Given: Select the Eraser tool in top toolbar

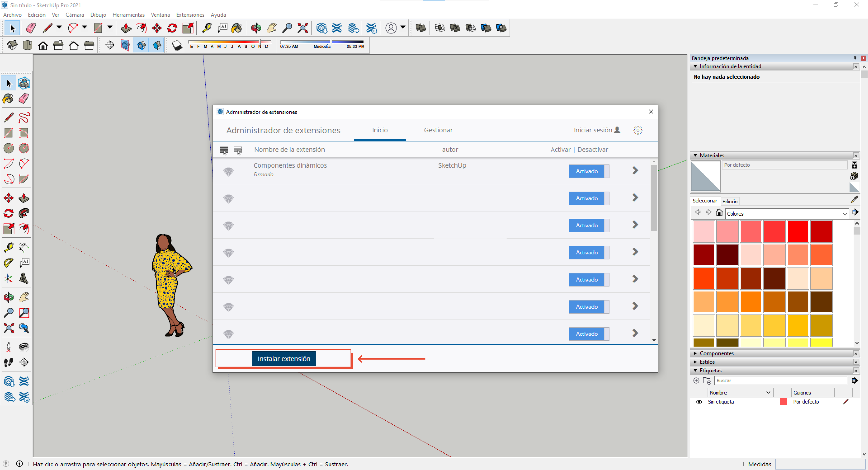Looking at the screenshot, I should [31, 28].
